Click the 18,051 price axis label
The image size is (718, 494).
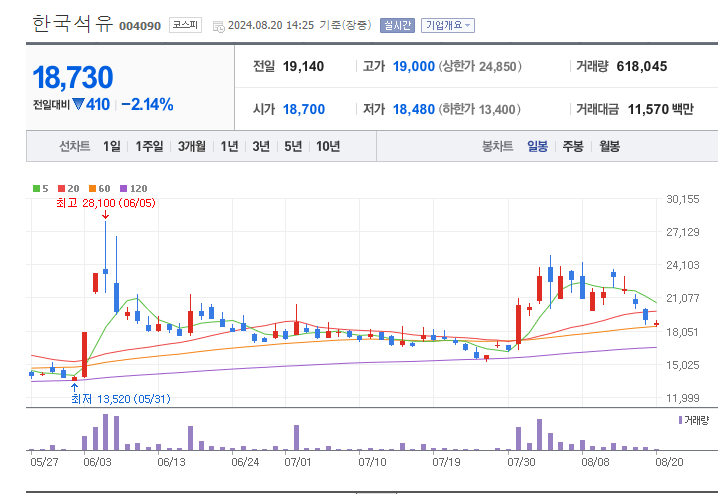[x=682, y=332]
